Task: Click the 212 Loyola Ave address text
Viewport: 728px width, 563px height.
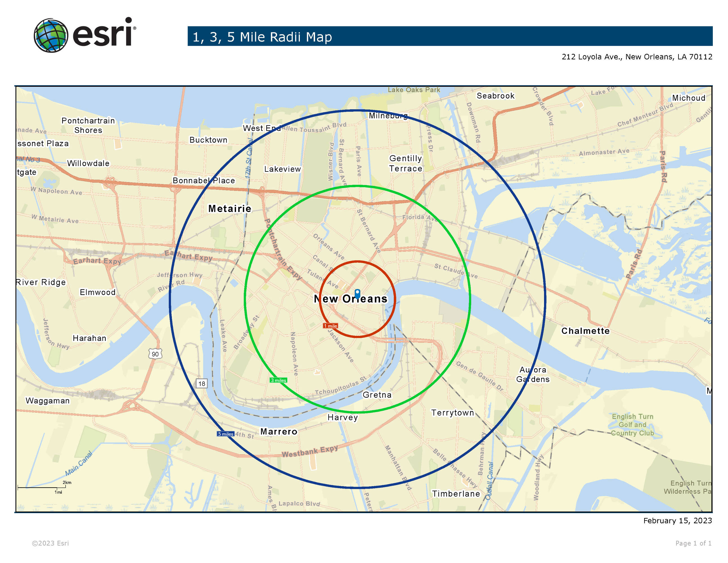Action: (x=637, y=57)
